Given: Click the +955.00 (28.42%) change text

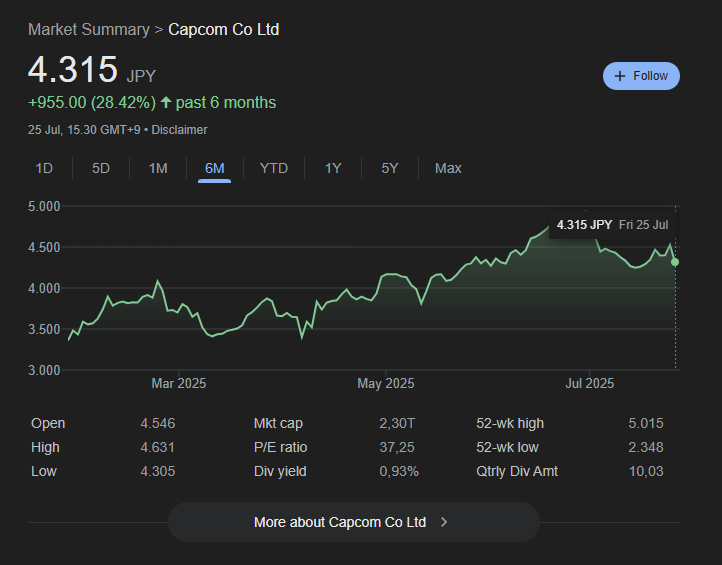Looking at the screenshot, I should coord(92,102).
